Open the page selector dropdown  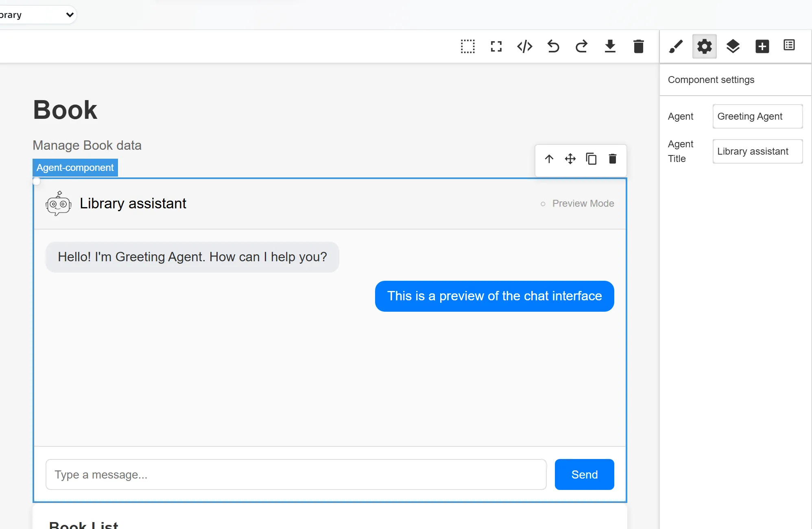point(37,15)
